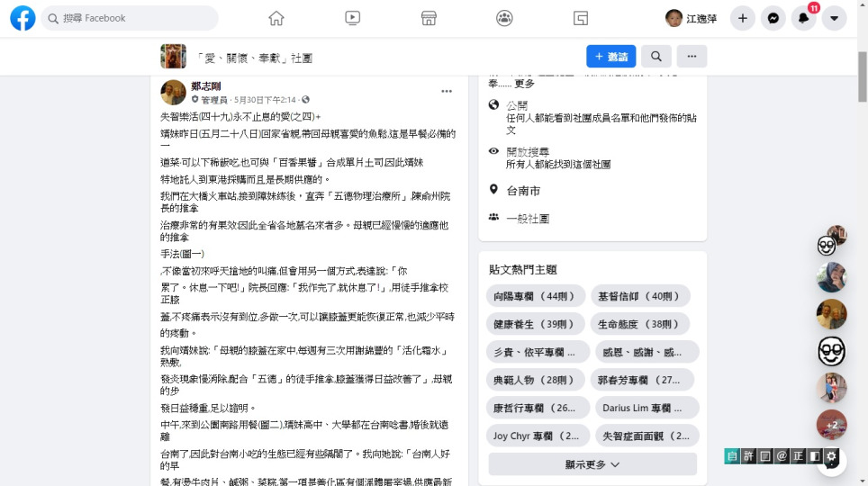
Task: Click the plus Create icon
Action: point(742,18)
